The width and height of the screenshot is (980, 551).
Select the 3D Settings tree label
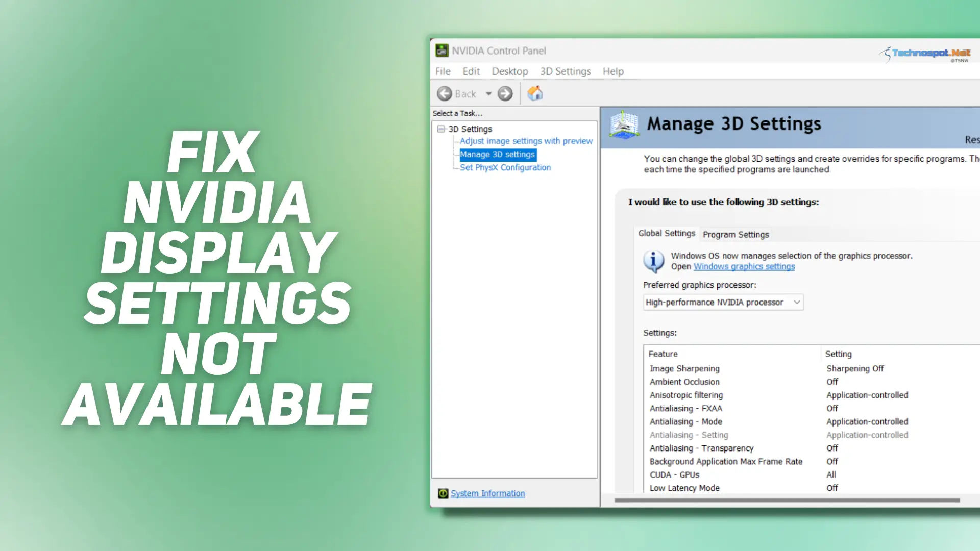click(470, 129)
